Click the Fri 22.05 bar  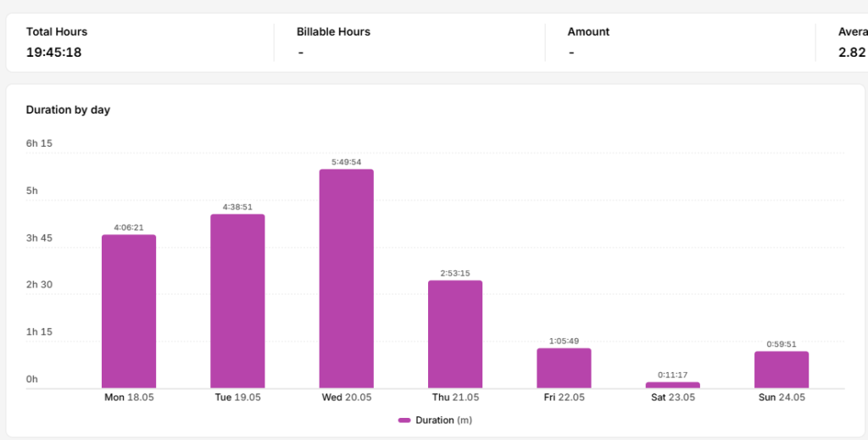(x=564, y=368)
